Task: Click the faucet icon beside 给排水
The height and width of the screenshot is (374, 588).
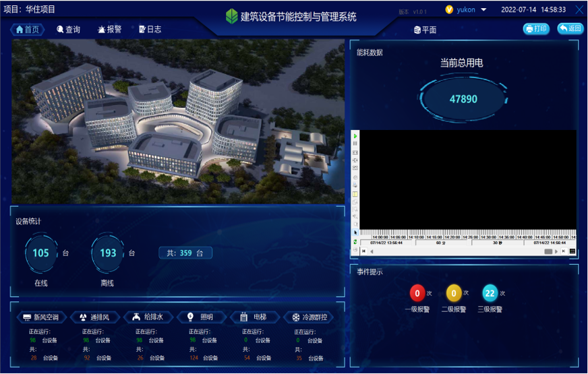Action: pos(136,317)
